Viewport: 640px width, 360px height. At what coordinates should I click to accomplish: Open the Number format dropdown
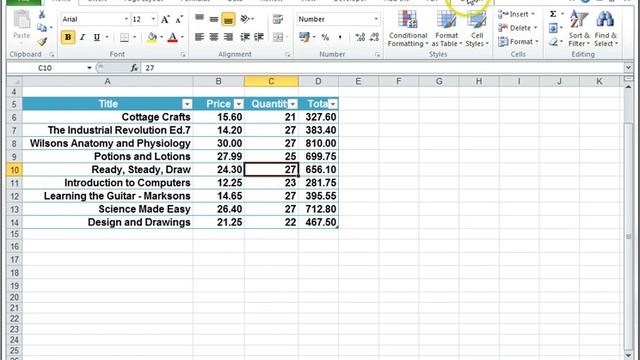(x=376, y=19)
